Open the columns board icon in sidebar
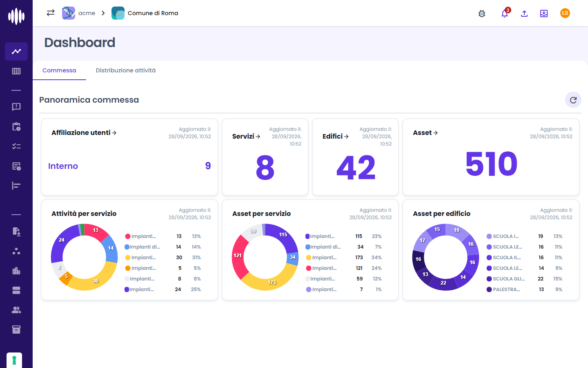 [16, 71]
